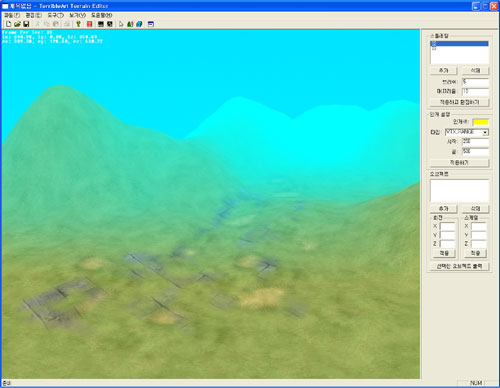500x388 pixels.
Task: Click the fog start distance input field
Action: [475, 142]
